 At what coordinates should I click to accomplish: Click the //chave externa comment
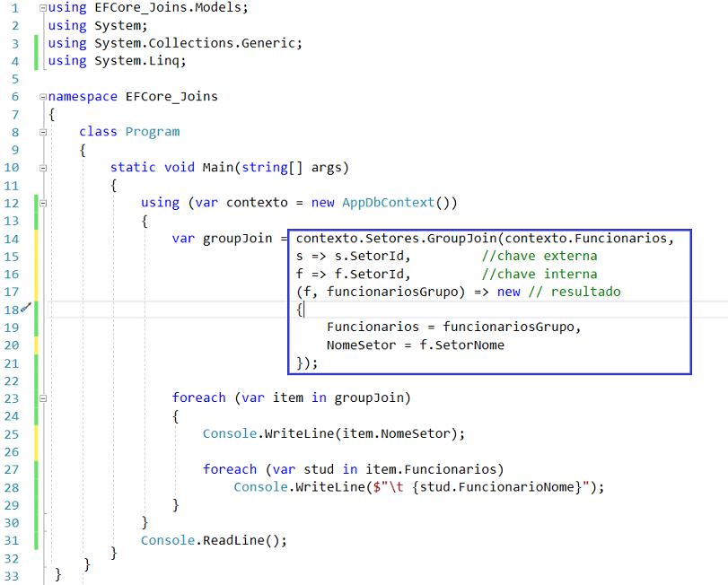click(539, 256)
